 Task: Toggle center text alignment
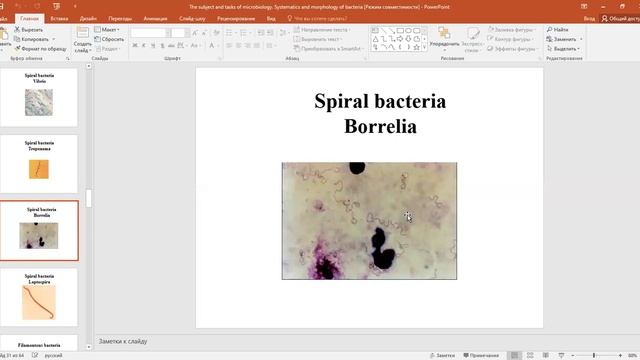pyautogui.click(x=238, y=45)
